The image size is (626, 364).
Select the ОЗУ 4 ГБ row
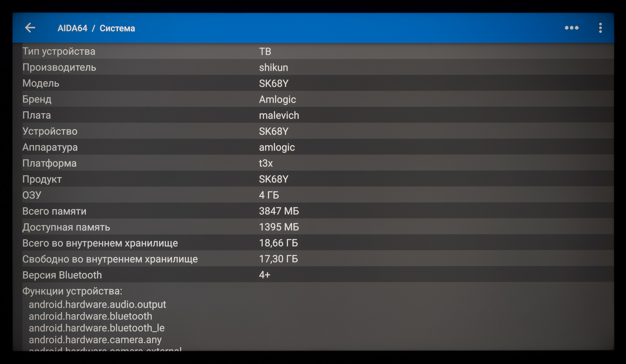[318, 195]
